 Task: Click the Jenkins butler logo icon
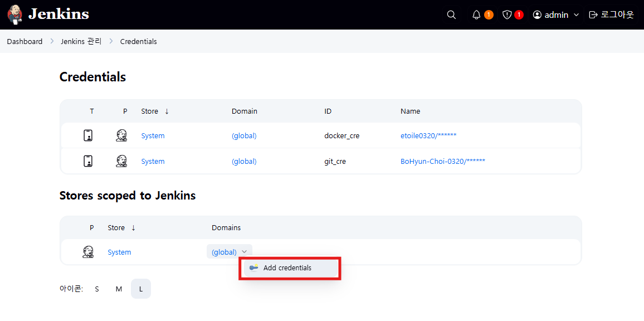pyautogui.click(x=15, y=15)
